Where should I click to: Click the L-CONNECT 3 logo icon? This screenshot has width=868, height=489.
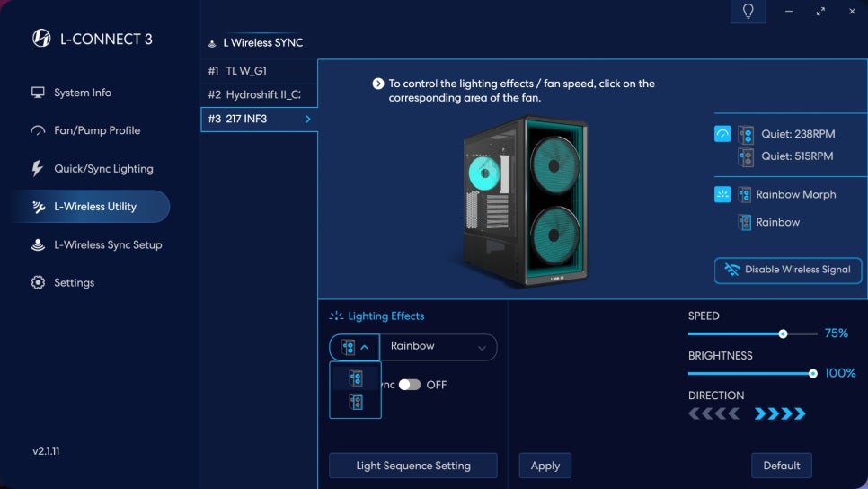[41, 39]
